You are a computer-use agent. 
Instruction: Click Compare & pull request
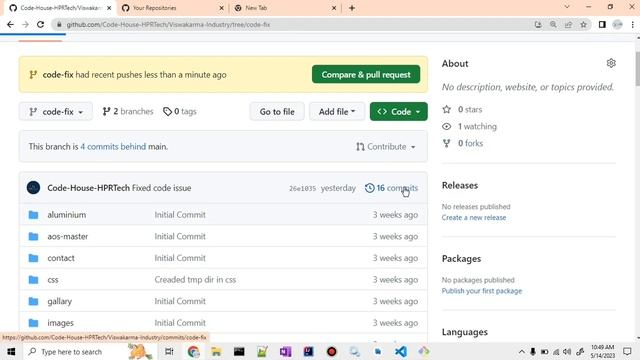click(366, 75)
